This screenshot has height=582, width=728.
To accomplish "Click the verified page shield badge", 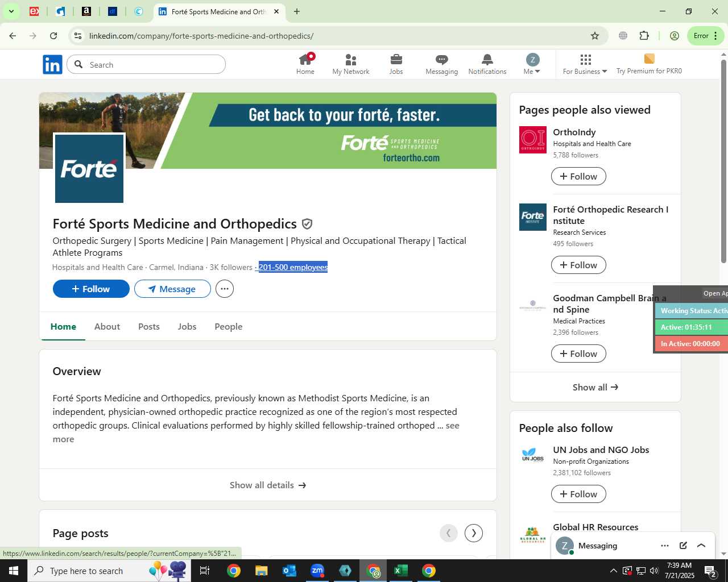I will pos(307,224).
